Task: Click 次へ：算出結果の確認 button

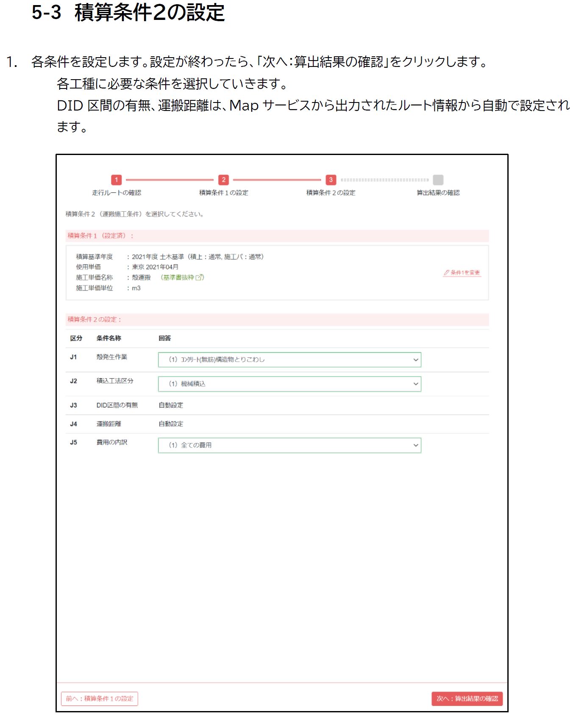Action: click(467, 699)
